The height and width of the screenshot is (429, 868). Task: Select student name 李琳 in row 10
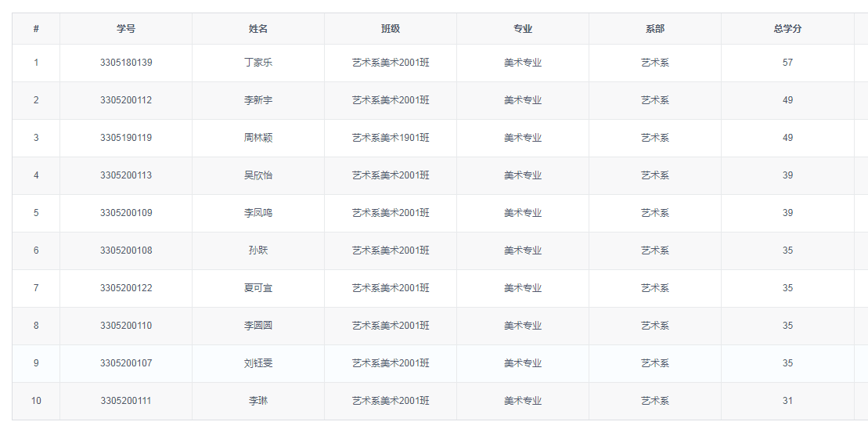pos(258,401)
